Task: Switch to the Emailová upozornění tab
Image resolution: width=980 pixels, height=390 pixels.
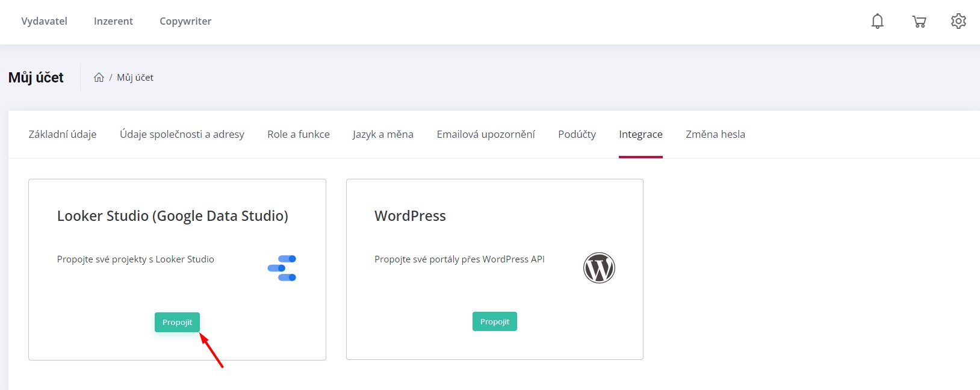Action: (x=486, y=134)
